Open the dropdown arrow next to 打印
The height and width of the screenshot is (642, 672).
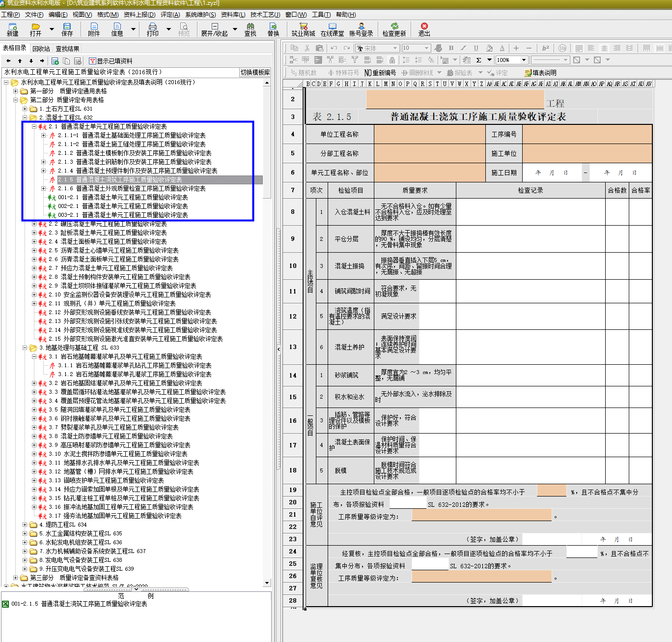[x=168, y=29]
